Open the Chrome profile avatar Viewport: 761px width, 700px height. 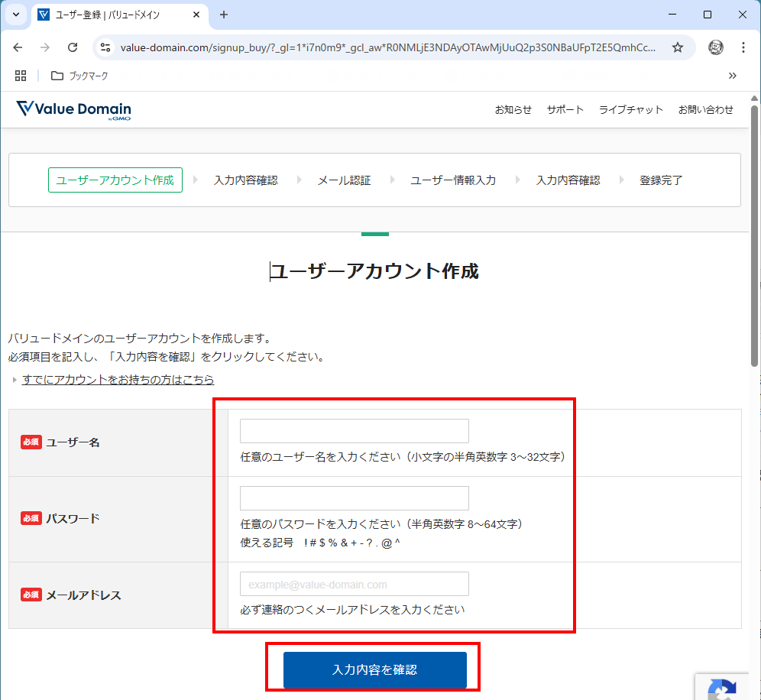[x=716, y=47]
